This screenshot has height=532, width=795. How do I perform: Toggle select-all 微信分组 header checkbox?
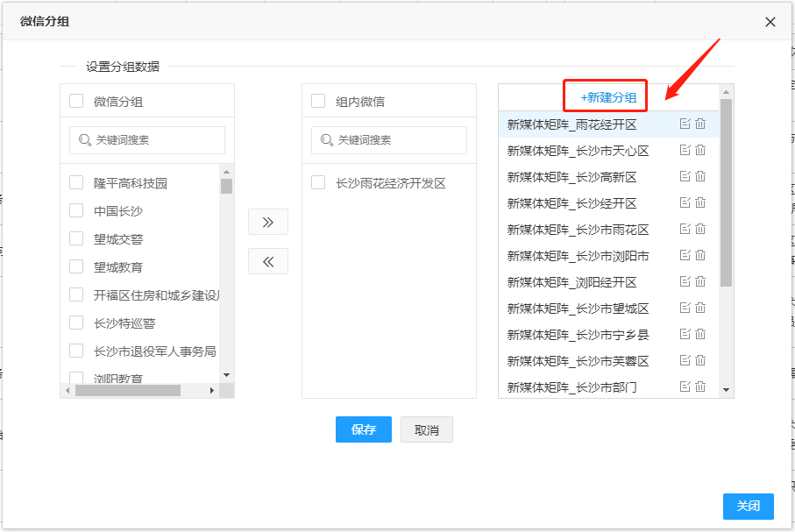tap(76, 101)
